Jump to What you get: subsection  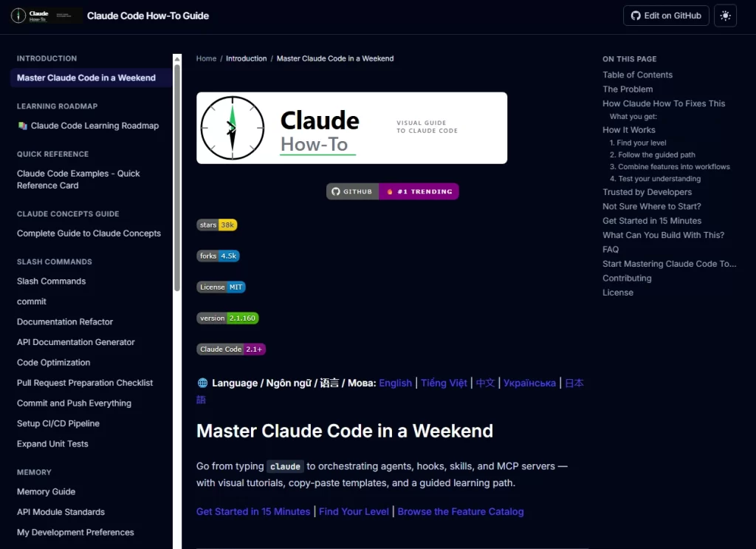pos(633,116)
